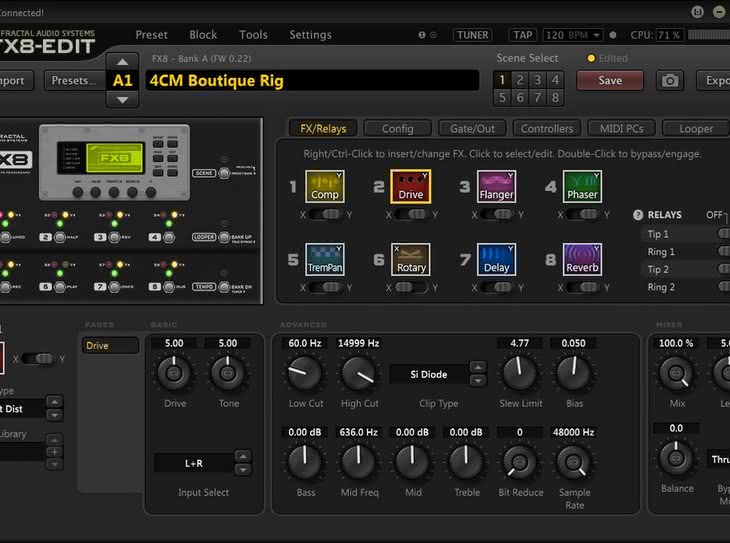Select the Reverb effect block

[x=582, y=259]
